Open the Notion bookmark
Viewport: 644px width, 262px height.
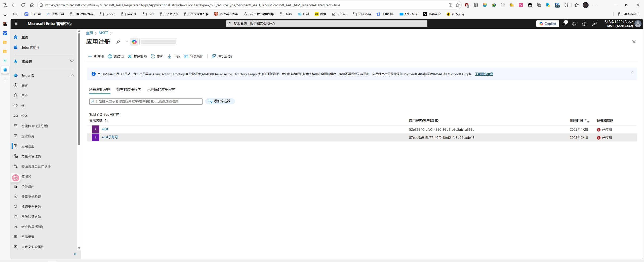[339, 14]
